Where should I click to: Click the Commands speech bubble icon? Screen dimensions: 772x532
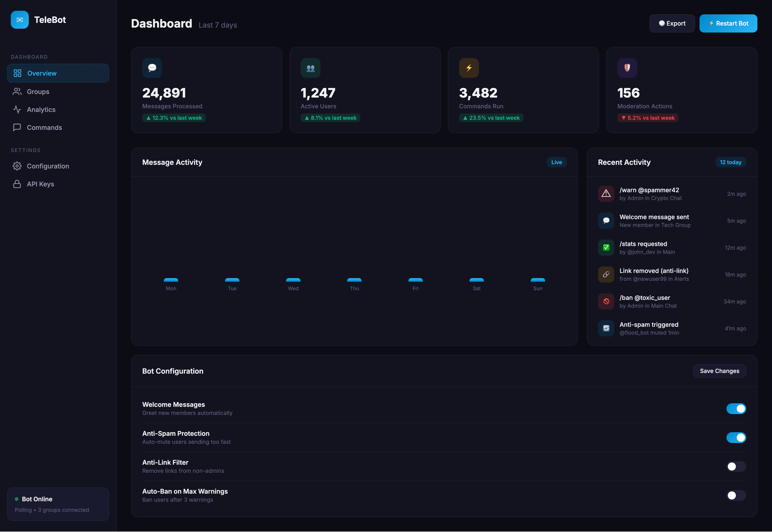click(17, 127)
